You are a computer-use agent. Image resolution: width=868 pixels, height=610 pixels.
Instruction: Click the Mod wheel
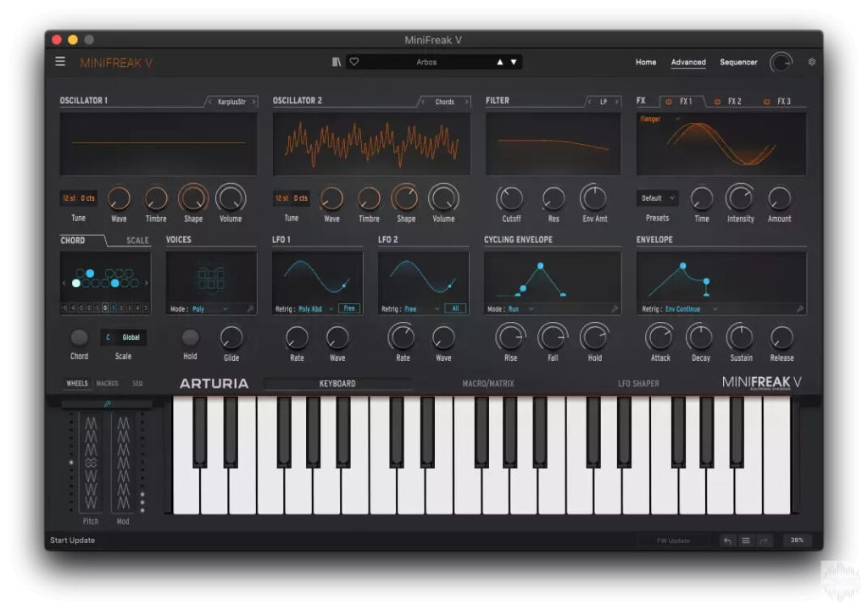(123, 463)
